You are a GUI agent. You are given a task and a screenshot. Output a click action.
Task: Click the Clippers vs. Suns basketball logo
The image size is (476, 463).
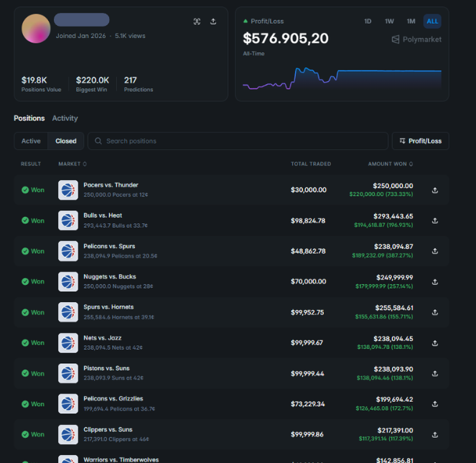click(x=68, y=434)
